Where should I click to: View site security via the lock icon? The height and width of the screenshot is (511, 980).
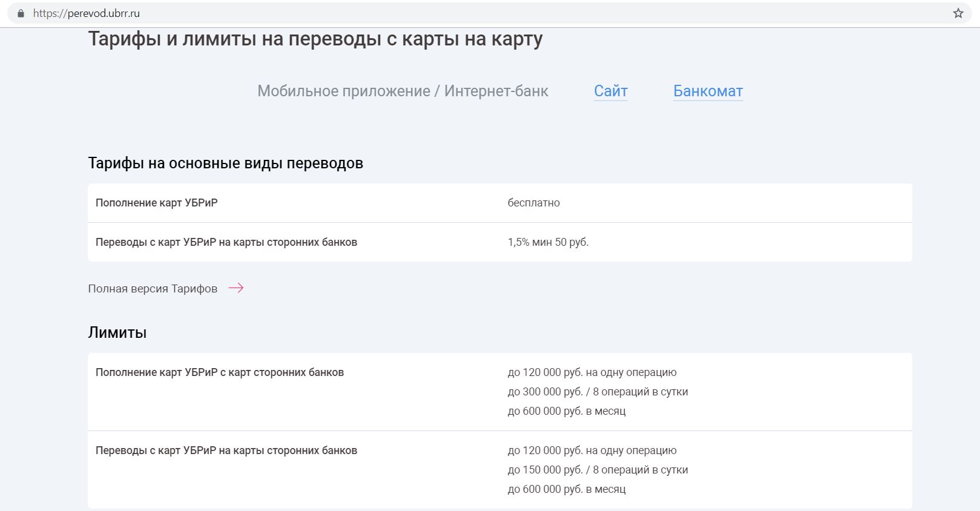coord(21,13)
